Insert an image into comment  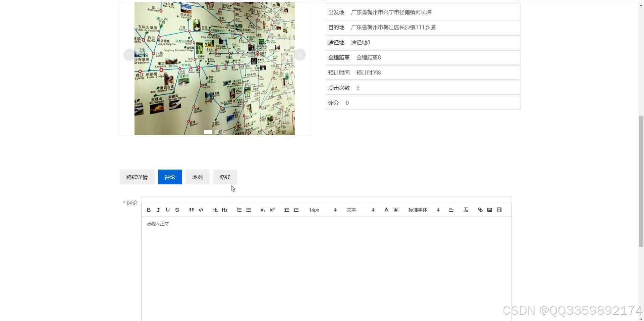(490, 210)
